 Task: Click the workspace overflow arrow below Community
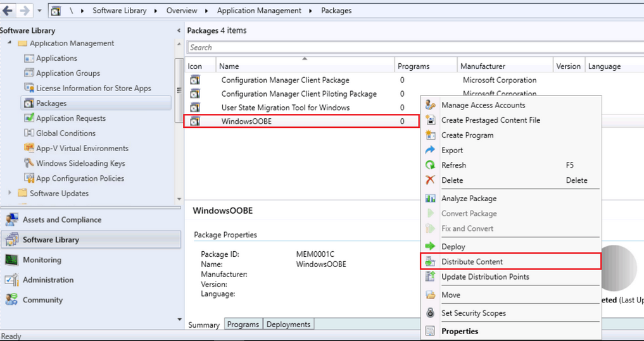point(179,319)
